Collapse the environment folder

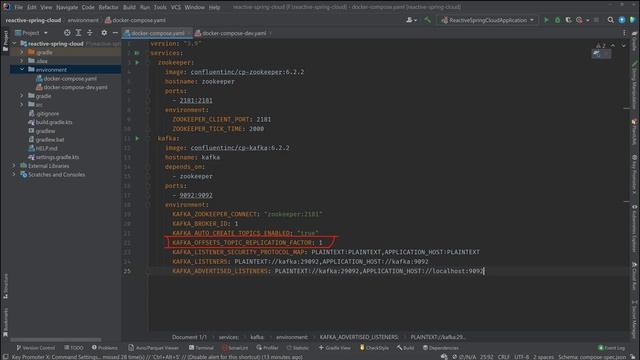22,69
